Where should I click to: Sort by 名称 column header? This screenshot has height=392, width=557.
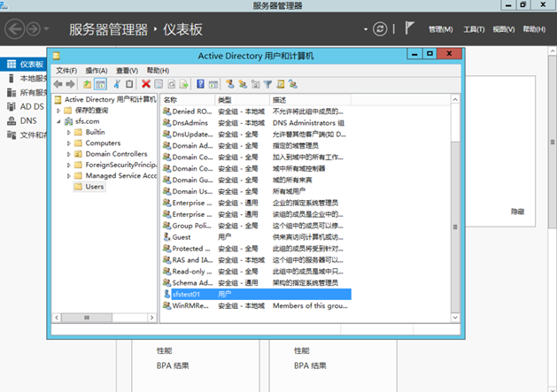click(188, 100)
